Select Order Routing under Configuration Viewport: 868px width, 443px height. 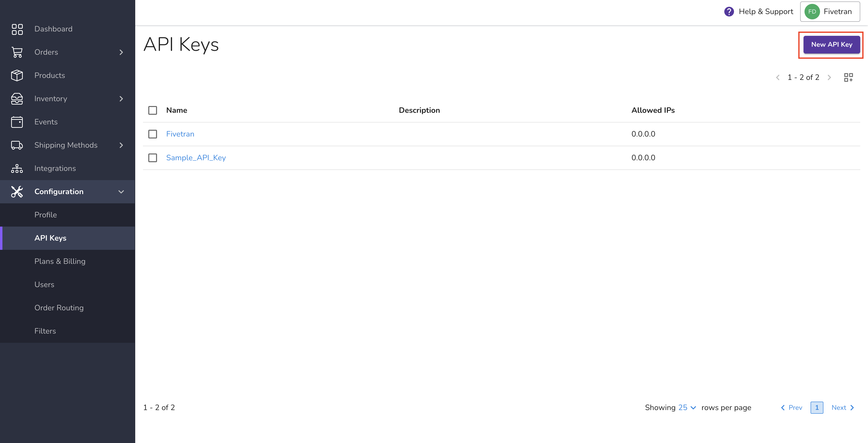pos(67,308)
